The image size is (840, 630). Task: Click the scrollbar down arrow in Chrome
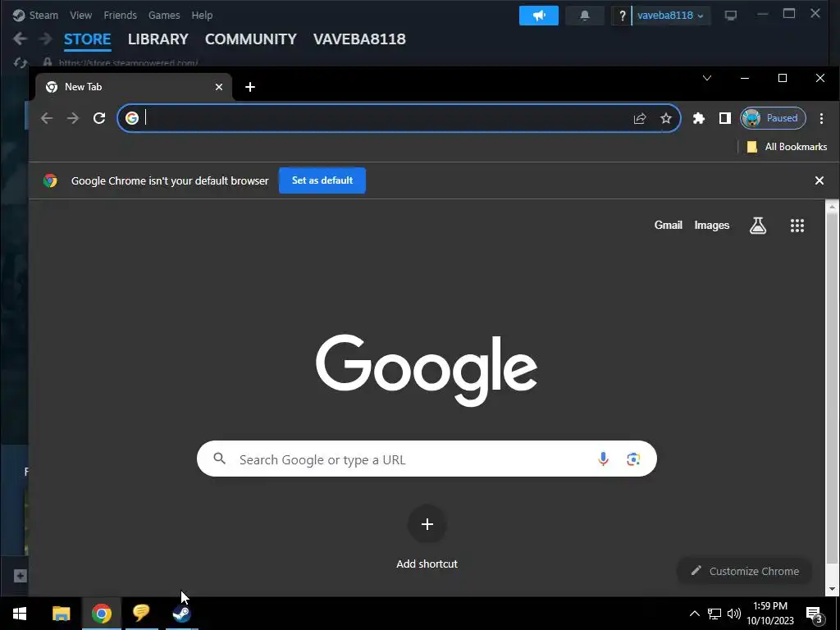pos(833,589)
